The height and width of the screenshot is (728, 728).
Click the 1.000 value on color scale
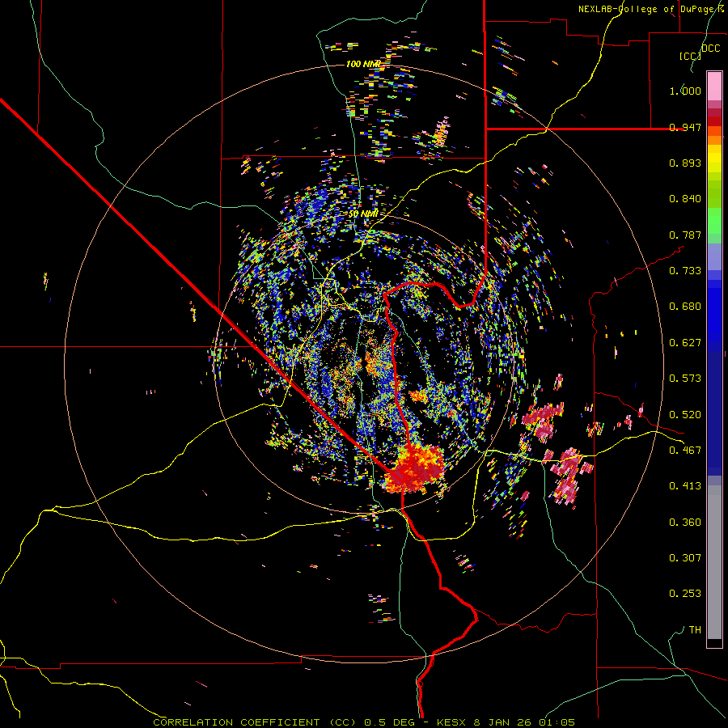(x=685, y=91)
